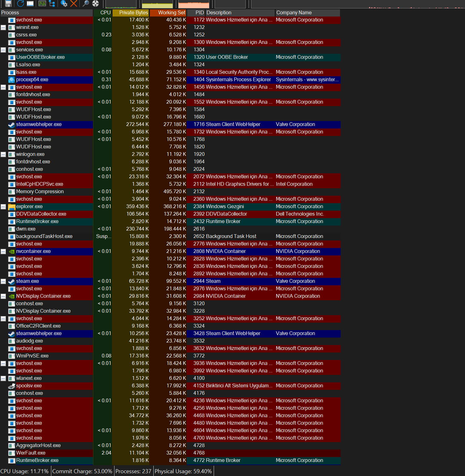Sort by the CPU column header
Screen dimensions: 465x476
click(x=103, y=13)
